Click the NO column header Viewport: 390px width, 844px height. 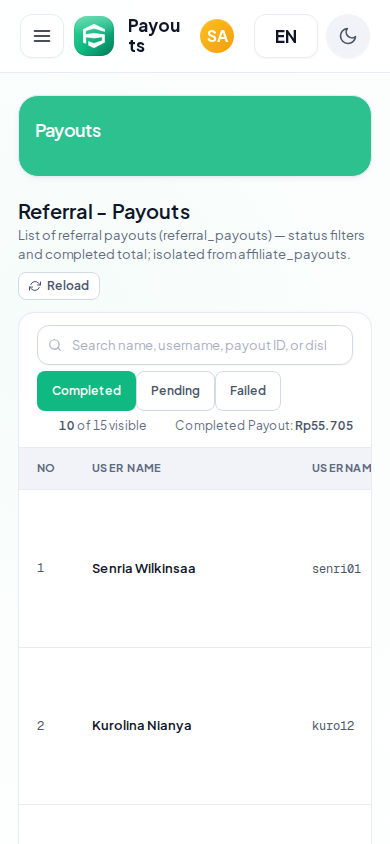tap(46, 468)
